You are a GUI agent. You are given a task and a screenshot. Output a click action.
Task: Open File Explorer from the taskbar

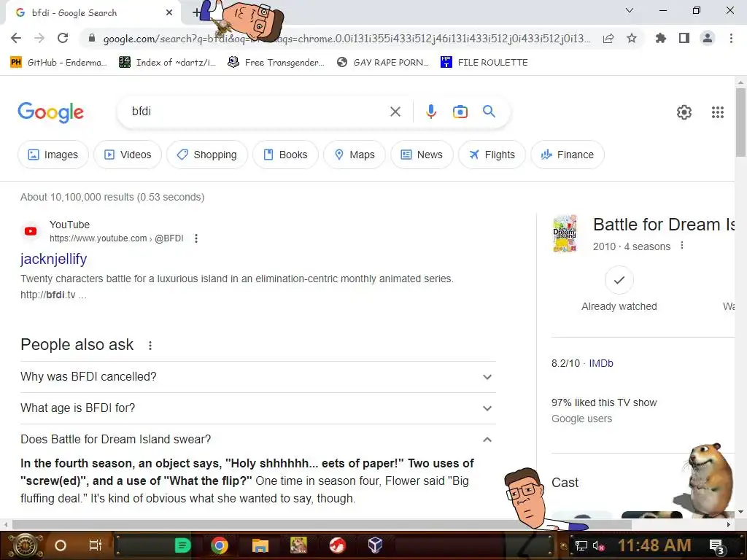click(x=260, y=545)
